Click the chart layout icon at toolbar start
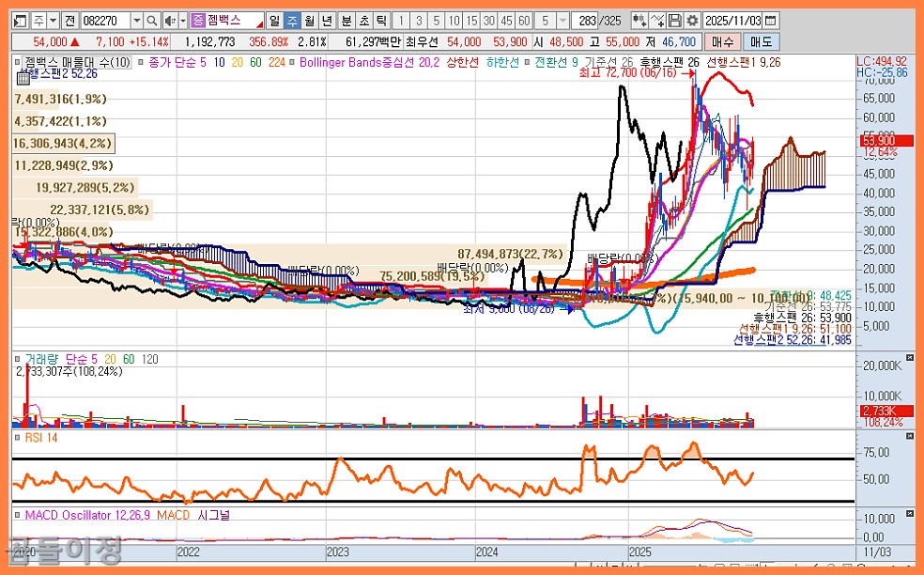The height and width of the screenshot is (575, 924). point(20,21)
